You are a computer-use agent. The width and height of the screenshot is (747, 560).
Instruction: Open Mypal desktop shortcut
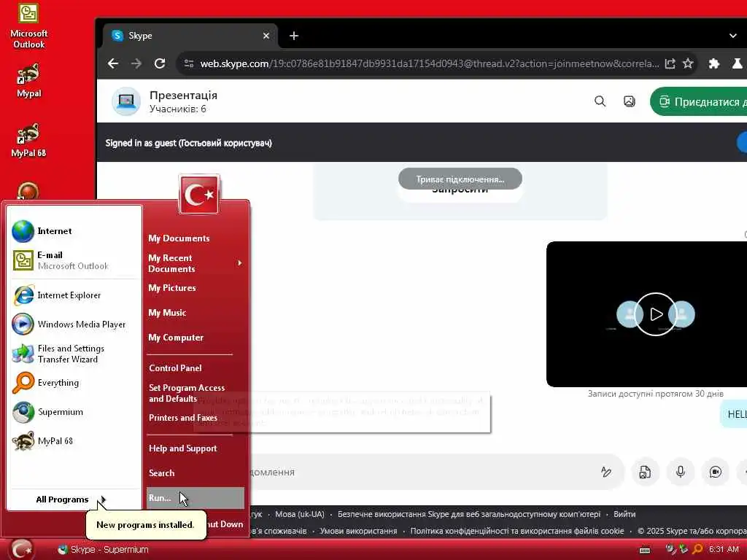point(28,81)
